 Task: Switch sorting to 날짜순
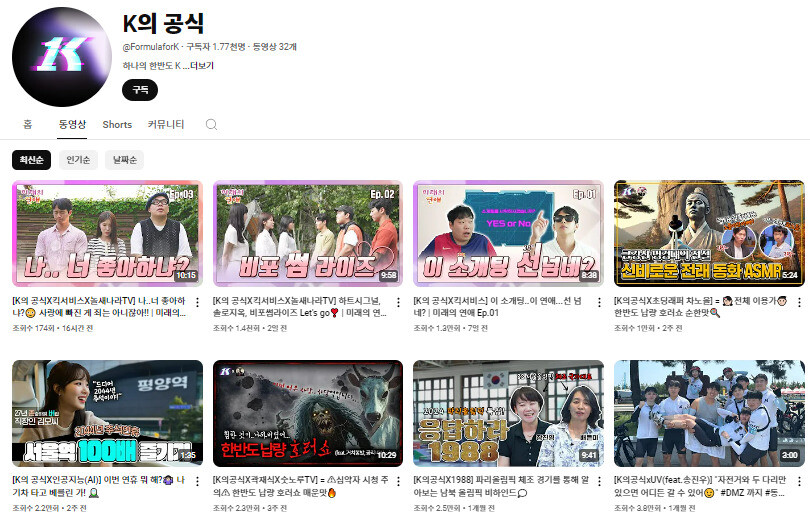(x=125, y=159)
